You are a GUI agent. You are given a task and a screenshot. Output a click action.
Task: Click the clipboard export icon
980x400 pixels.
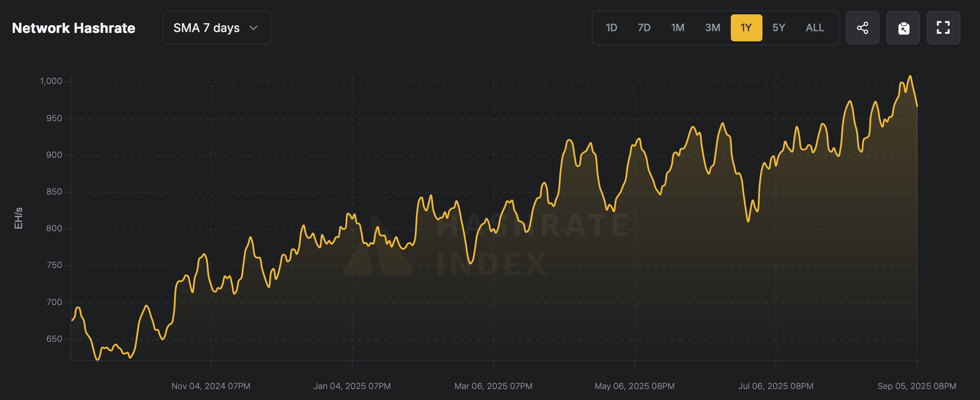tap(903, 28)
